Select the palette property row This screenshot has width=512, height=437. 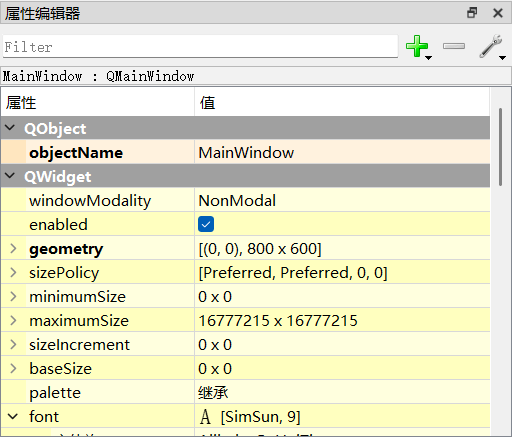[245, 392]
